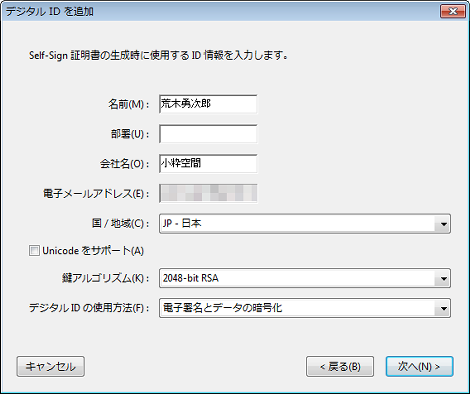Click the 会社名(O) company name field
Screen dimensions: 470x394
click(208, 163)
